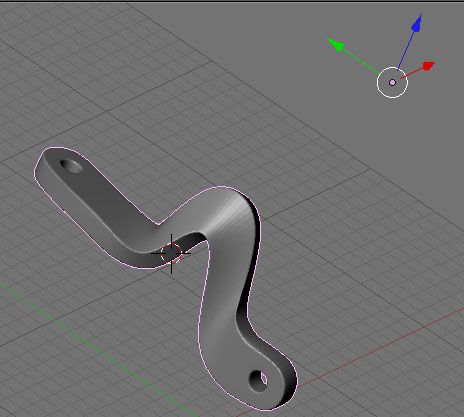Click the blue Z-axis manipulator shaft line

coord(406,51)
